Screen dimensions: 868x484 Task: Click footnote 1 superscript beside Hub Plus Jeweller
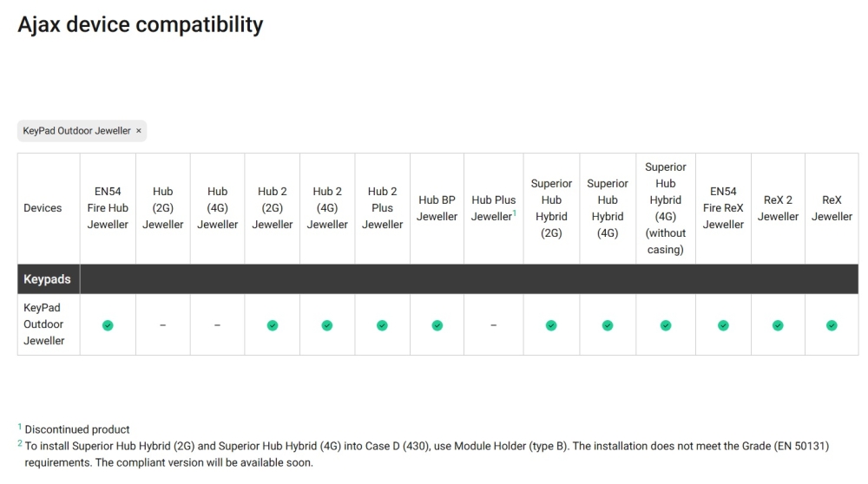515,213
